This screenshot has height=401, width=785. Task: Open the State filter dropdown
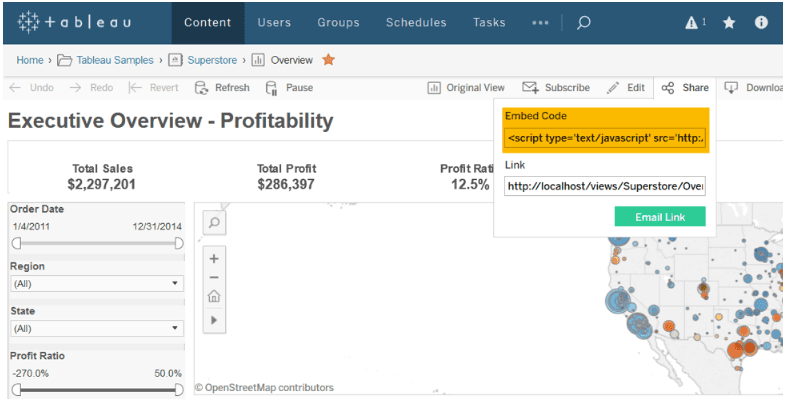click(97, 328)
